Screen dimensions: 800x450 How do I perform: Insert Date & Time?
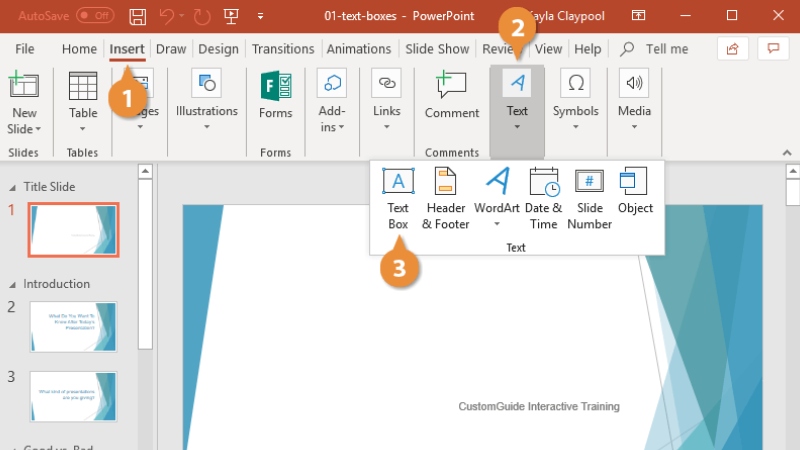click(x=543, y=198)
